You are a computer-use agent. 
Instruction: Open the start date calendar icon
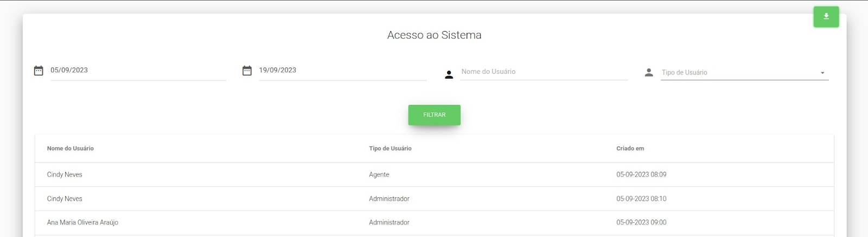pyautogui.click(x=39, y=71)
